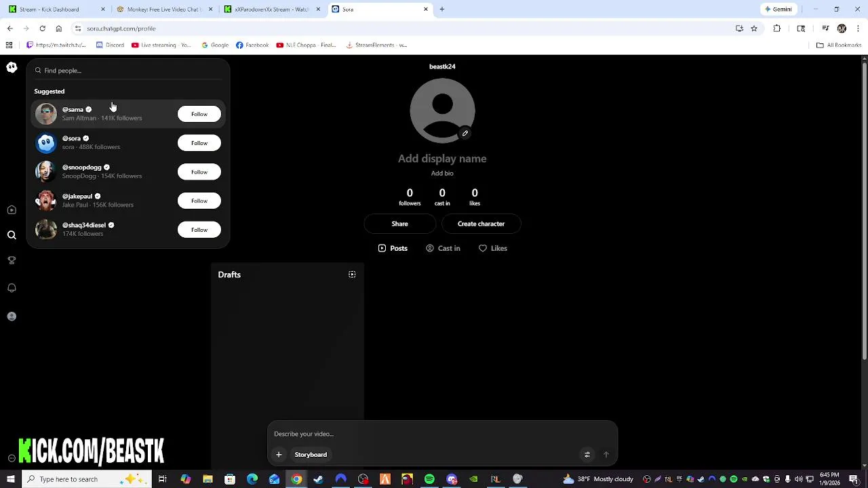Open the Facebook bookmark
Screen dimensions: 868x488
(x=252, y=45)
